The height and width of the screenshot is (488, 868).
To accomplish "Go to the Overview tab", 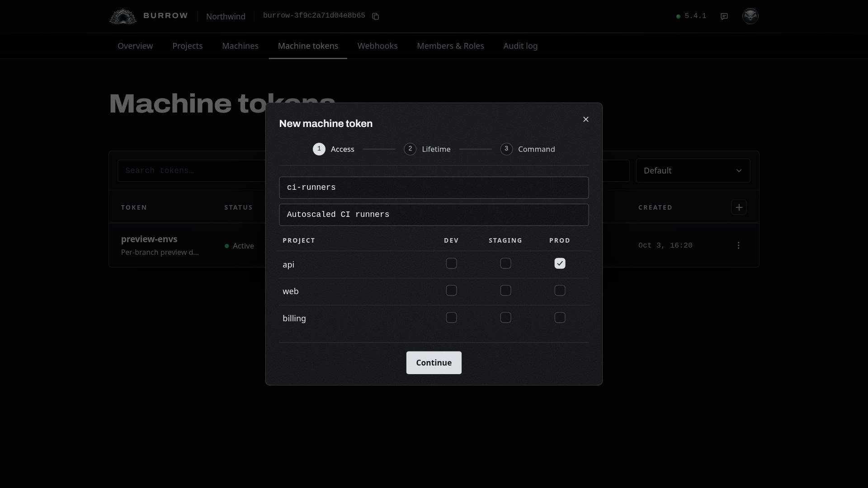I will click(x=135, y=46).
